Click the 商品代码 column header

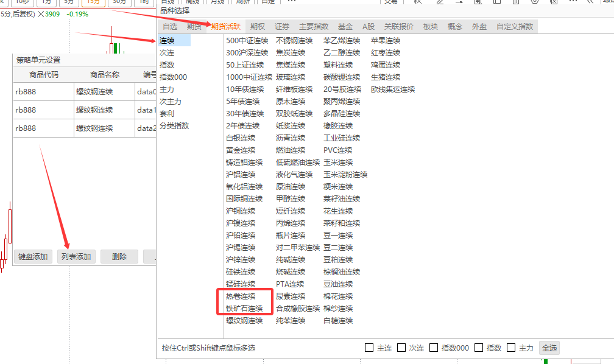point(44,75)
